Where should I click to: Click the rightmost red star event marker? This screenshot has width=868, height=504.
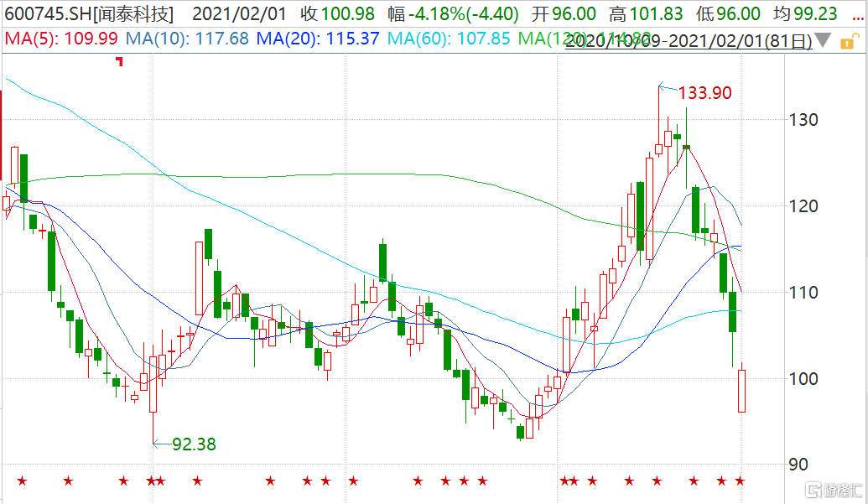point(741,481)
